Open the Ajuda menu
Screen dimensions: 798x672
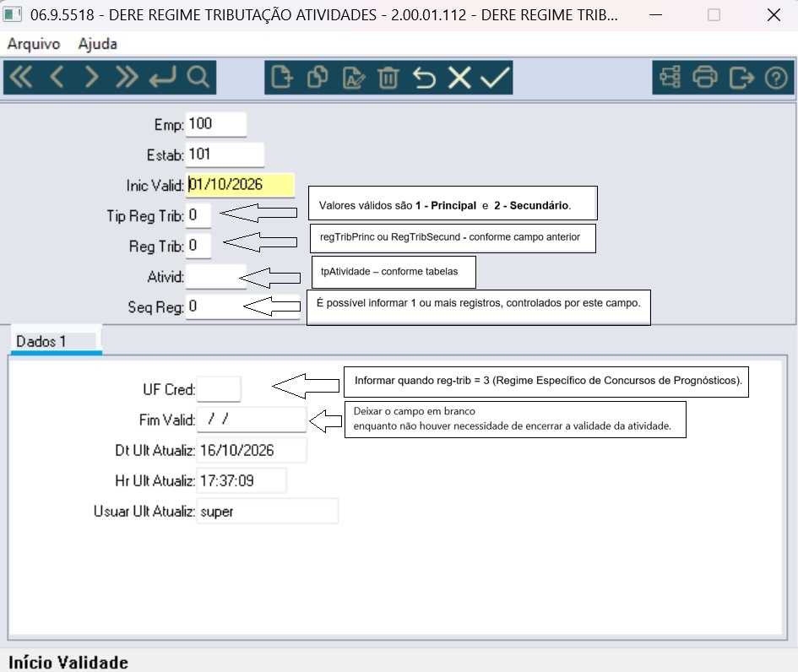point(98,44)
